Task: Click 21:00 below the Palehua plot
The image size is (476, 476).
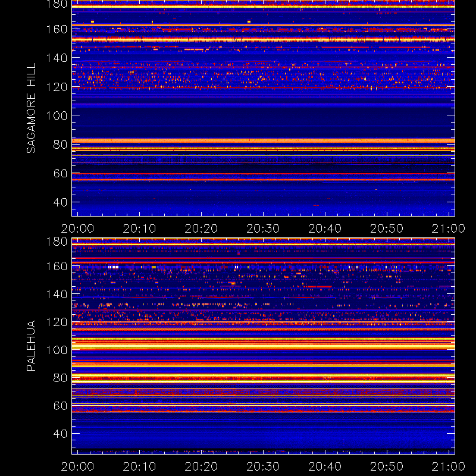Action: pos(449,466)
